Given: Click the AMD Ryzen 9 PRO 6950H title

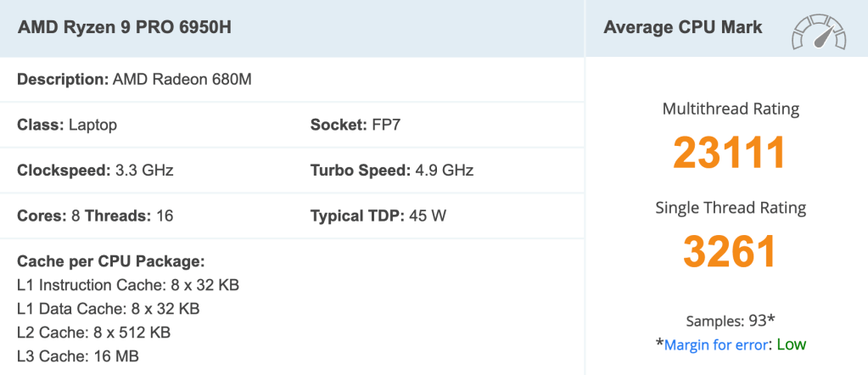Looking at the screenshot, I should 124,28.
